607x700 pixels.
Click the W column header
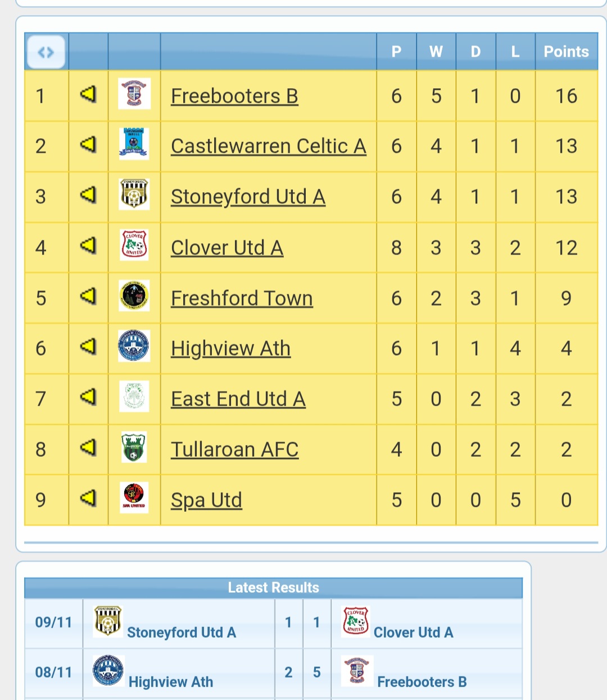[436, 52]
